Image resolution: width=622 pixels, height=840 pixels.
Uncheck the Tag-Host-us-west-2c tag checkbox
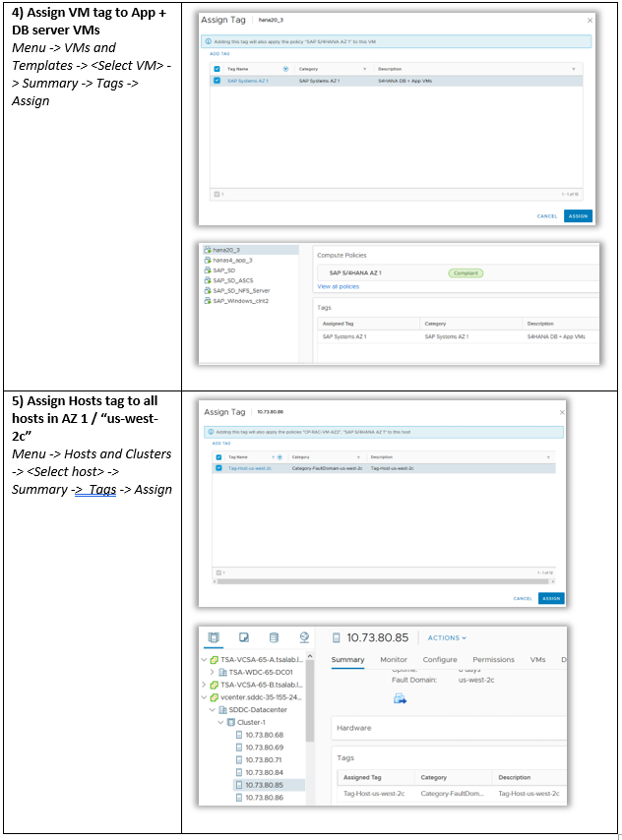[x=218, y=468]
